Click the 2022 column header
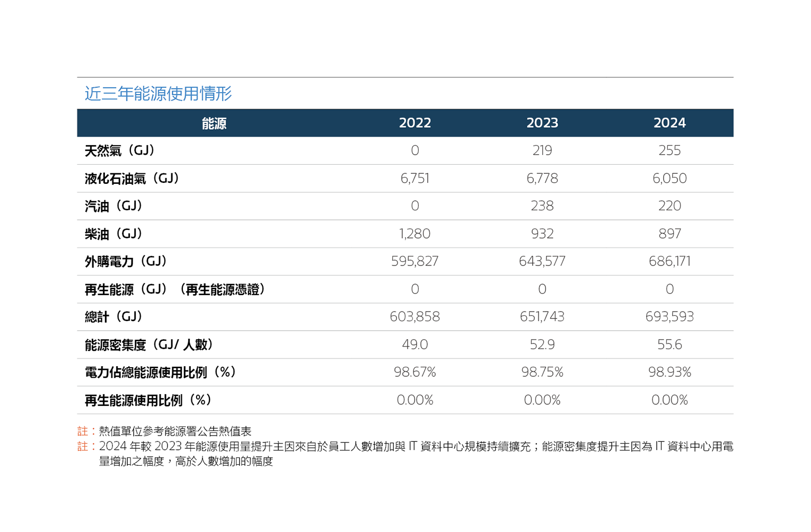The image size is (811, 532). pos(415,123)
